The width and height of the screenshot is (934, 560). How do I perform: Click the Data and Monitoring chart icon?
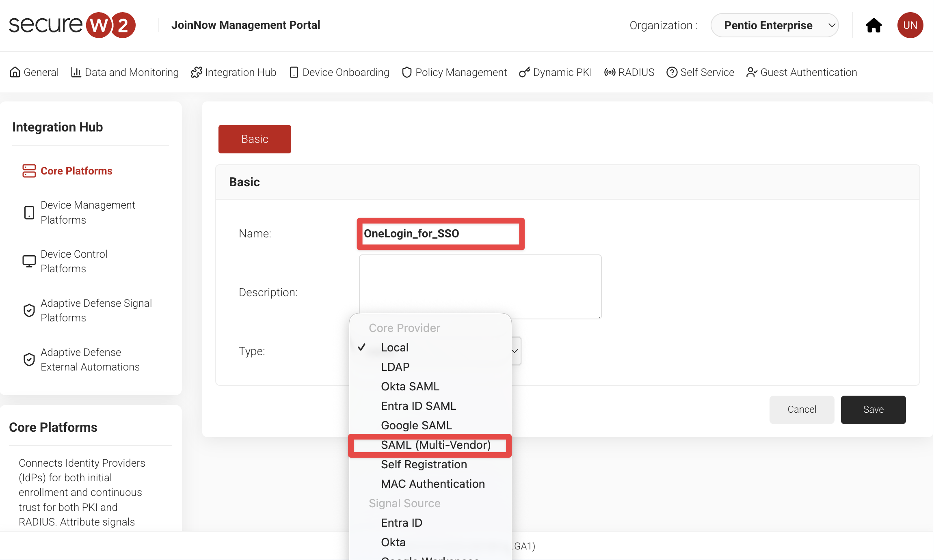click(76, 72)
